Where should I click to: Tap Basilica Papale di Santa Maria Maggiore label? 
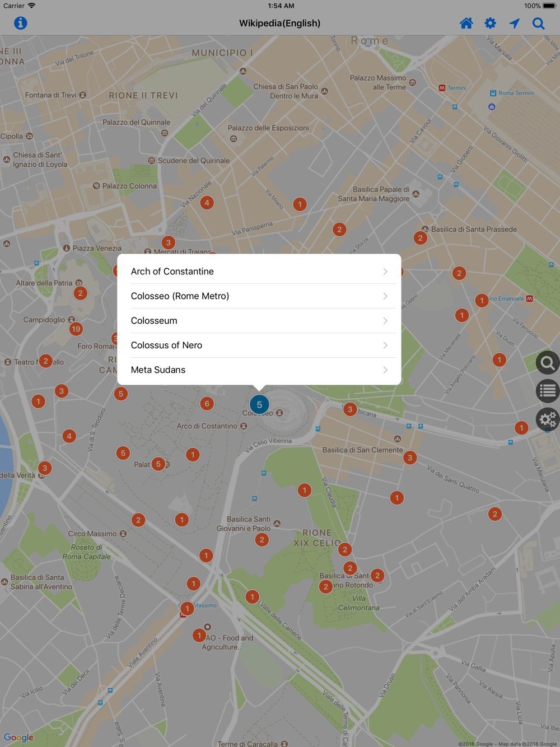pyautogui.click(x=374, y=194)
